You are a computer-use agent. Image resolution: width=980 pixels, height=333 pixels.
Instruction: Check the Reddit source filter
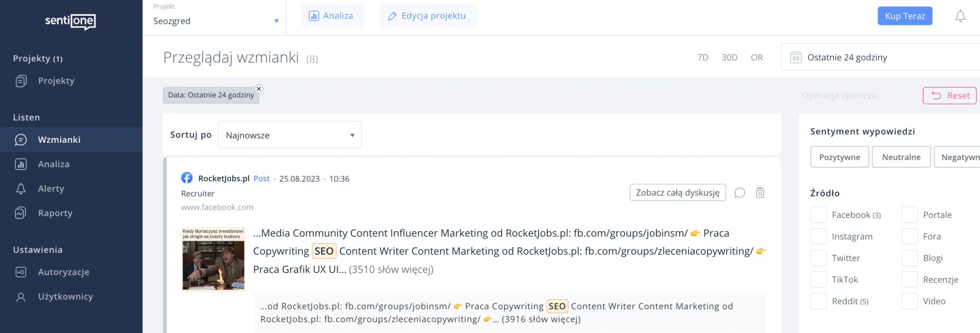click(819, 301)
